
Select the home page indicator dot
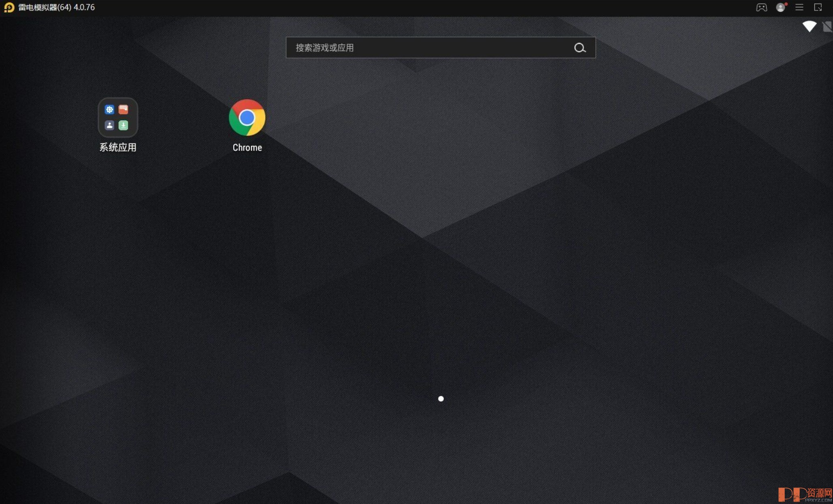pyautogui.click(x=441, y=399)
